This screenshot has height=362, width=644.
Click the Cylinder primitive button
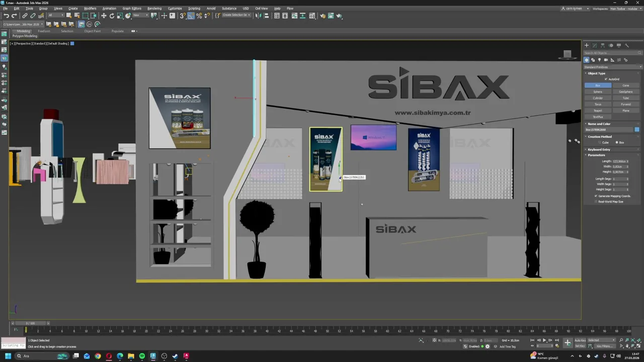(x=598, y=98)
